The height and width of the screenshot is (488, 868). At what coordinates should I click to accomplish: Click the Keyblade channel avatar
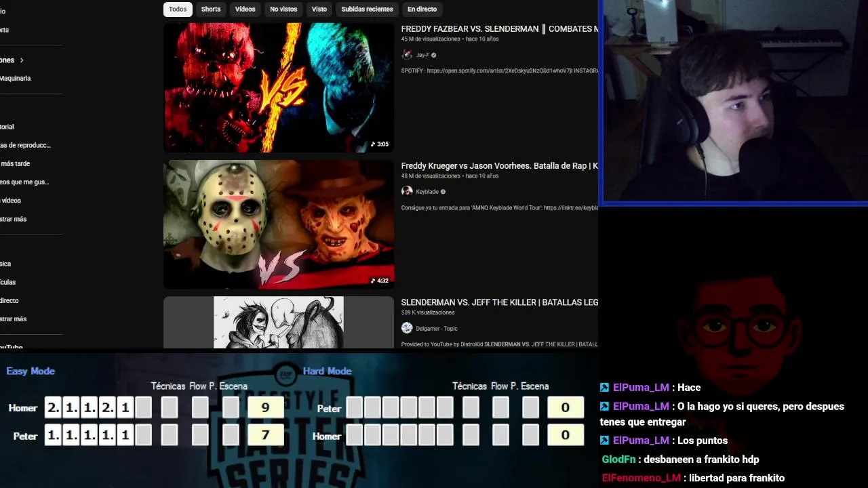[407, 192]
